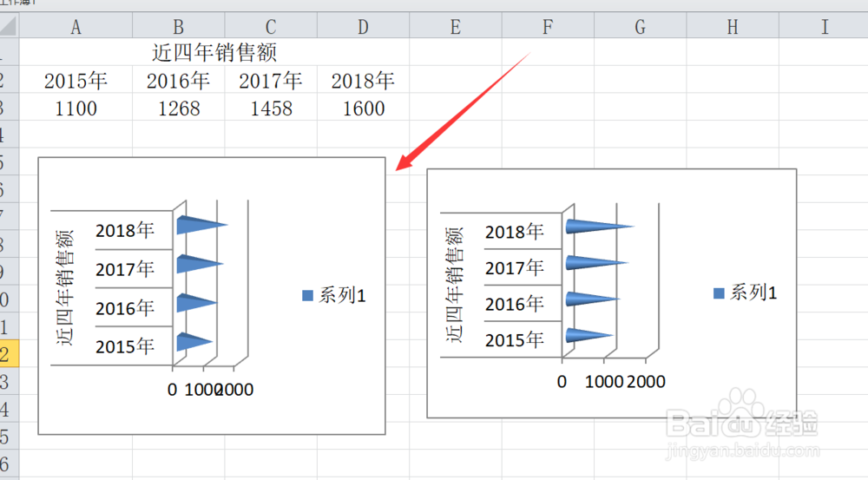Viewport: 868px width, 480px height.
Task: Click the 2016年 axis label in the left chart
Action: (124, 308)
